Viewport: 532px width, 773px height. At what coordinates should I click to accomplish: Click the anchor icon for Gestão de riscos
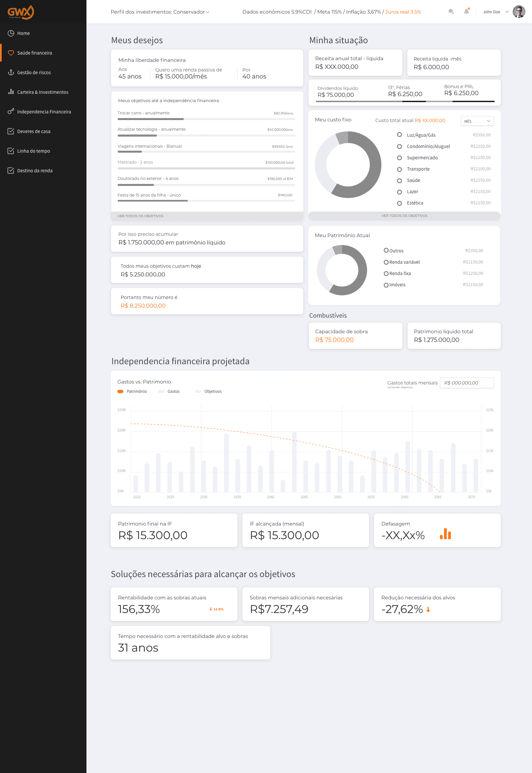[x=11, y=73]
